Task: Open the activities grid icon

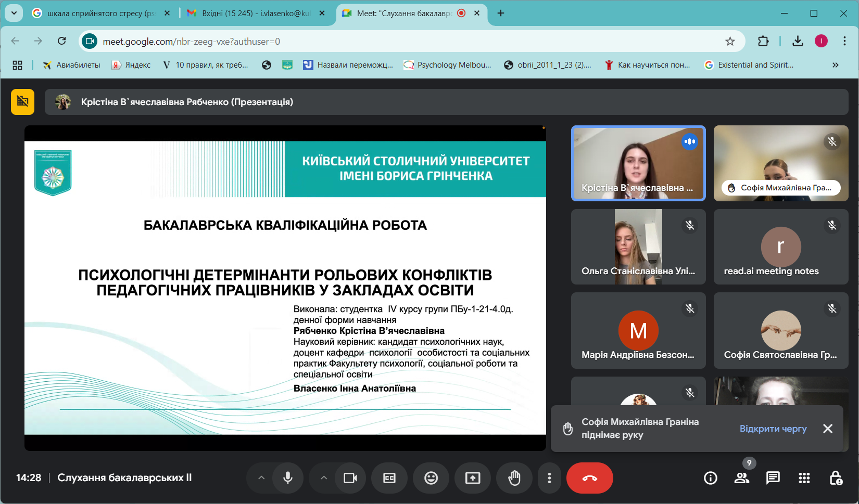Action: point(804,478)
